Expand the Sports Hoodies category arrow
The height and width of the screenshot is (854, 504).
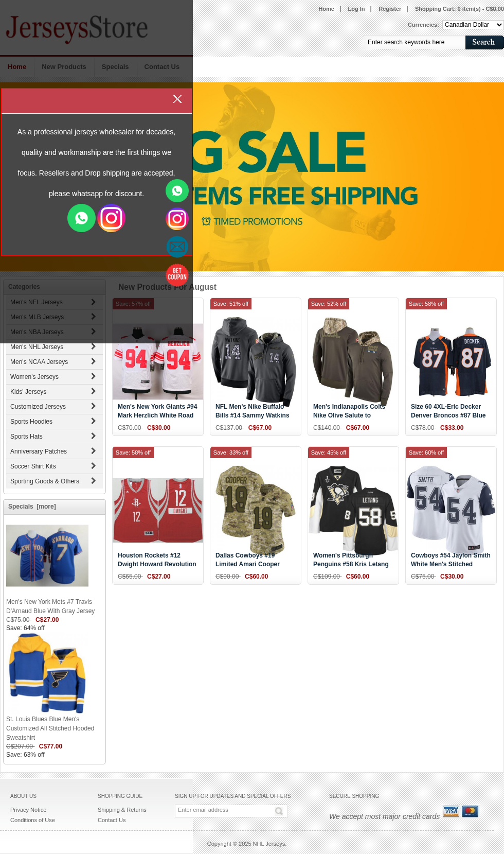[x=93, y=421]
